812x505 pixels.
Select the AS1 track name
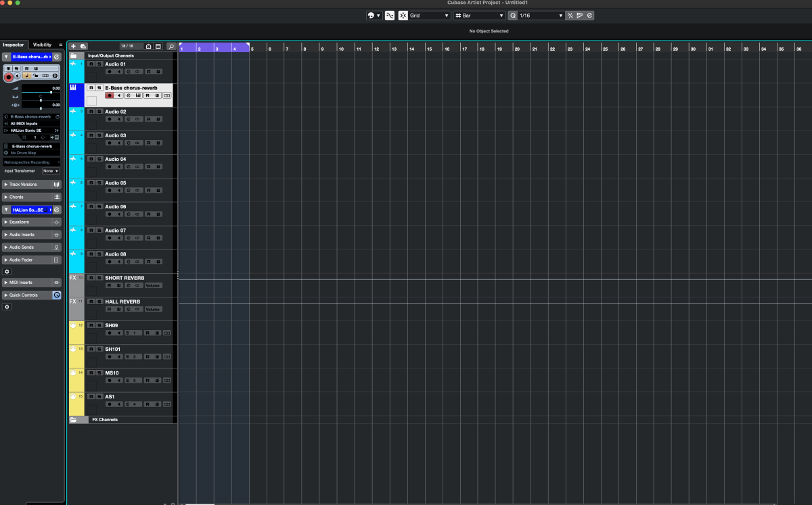(110, 397)
